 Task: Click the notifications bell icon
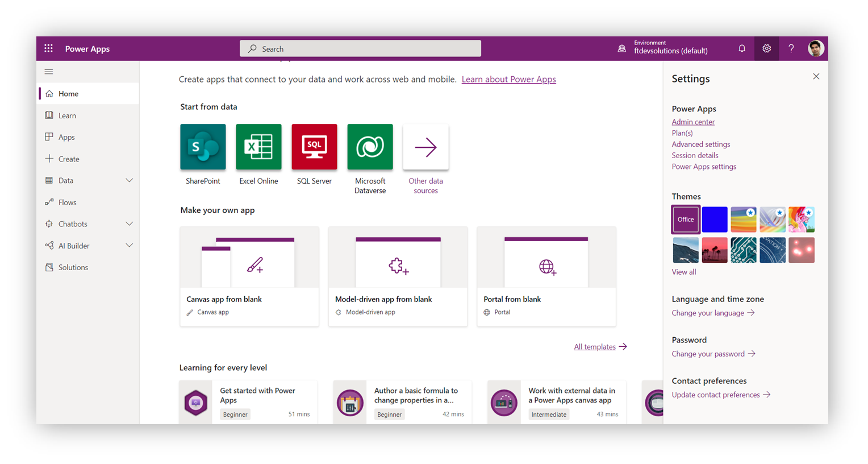pos(741,48)
